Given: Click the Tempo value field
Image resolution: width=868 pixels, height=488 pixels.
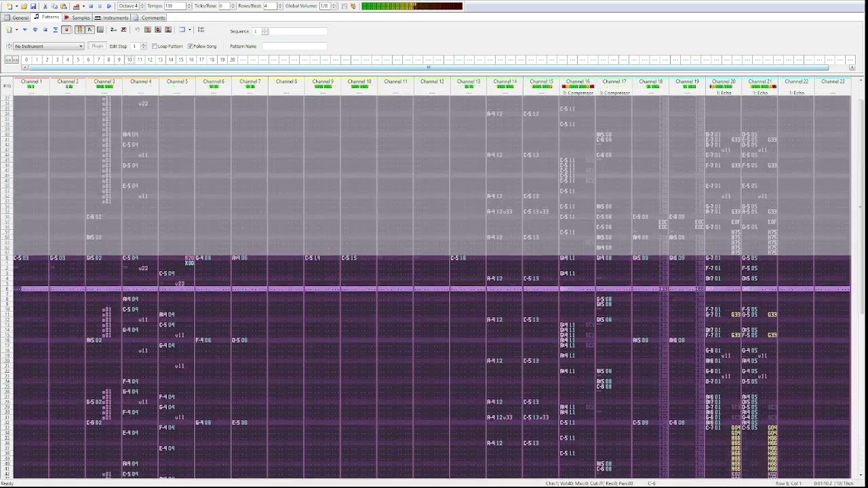Looking at the screenshot, I should [x=175, y=6].
